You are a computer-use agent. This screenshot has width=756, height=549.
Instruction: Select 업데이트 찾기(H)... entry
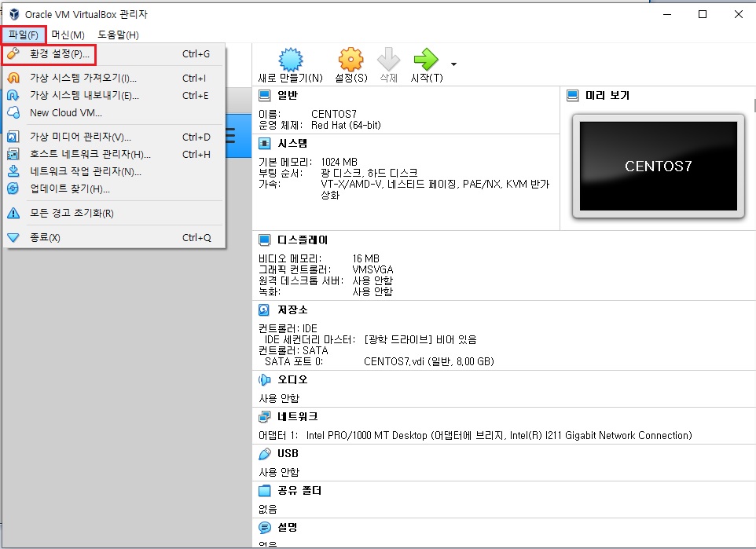[114, 189]
